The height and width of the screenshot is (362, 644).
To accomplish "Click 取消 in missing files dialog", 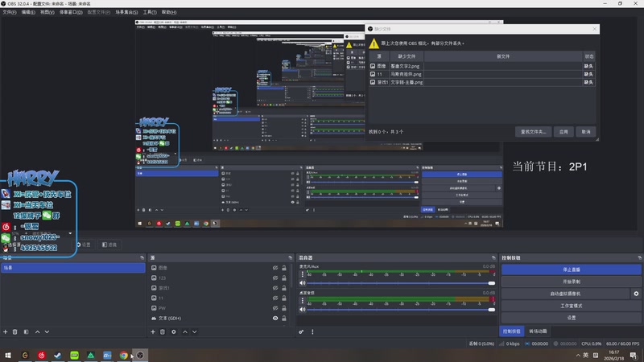I will [586, 132].
